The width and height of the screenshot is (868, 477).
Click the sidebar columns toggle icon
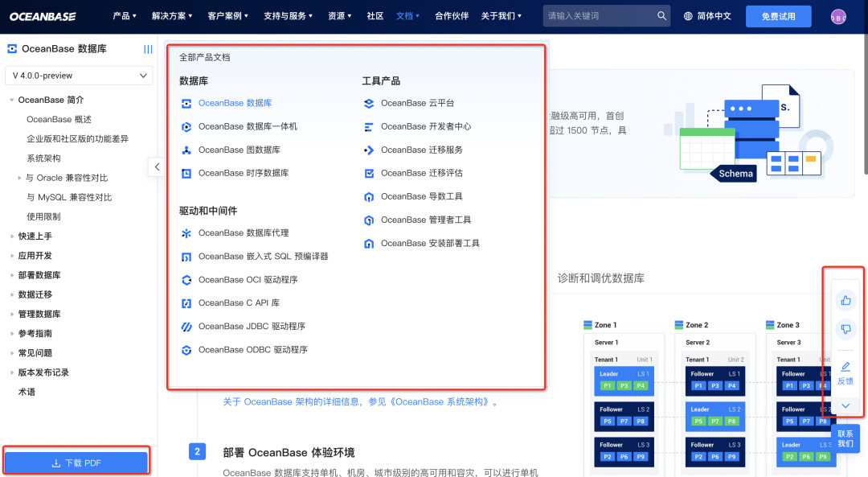[x=148, y=49]
